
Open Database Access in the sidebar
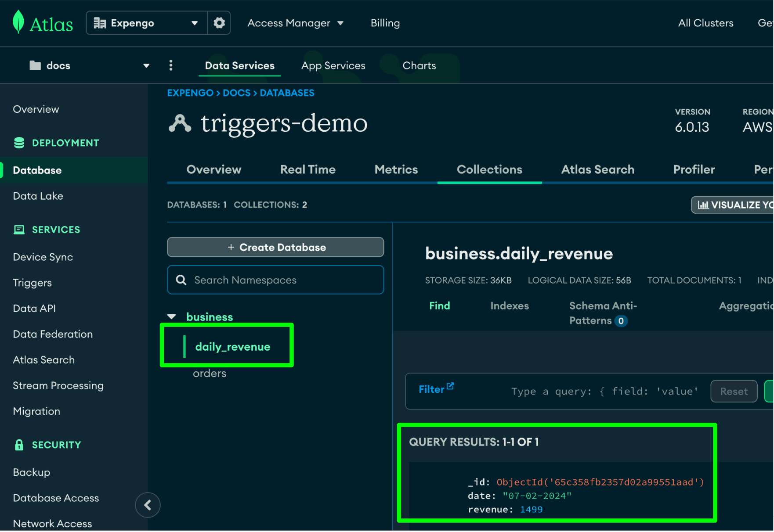pos(56,498)
